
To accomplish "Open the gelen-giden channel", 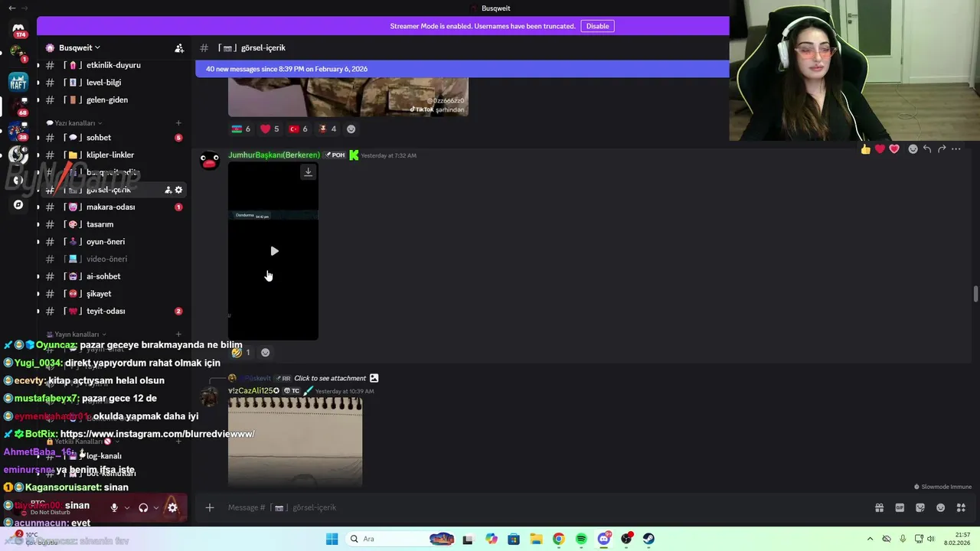I will [113, 99].
